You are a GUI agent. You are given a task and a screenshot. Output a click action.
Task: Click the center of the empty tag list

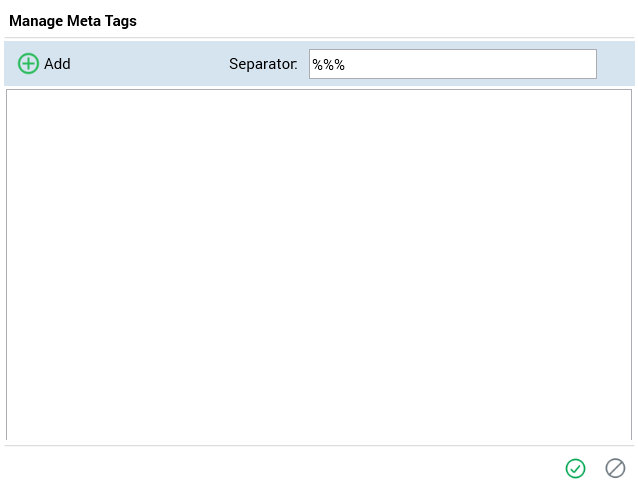(x=318, y=264)
